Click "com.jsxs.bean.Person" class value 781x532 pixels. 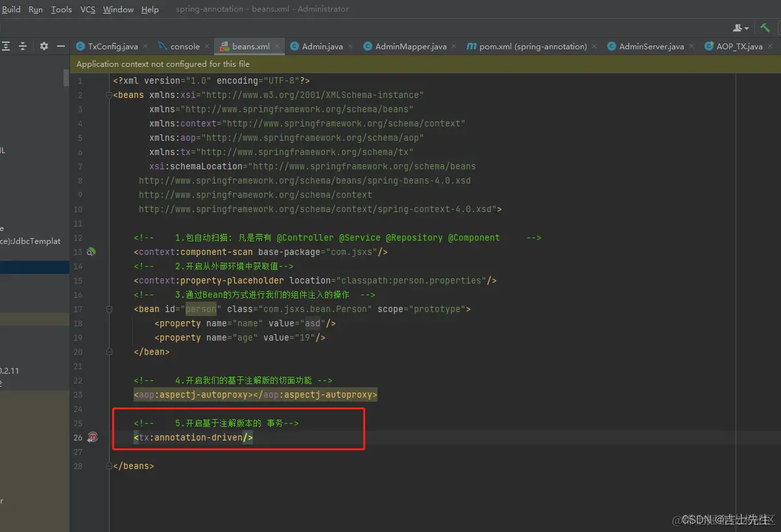(x=315, y=309)
